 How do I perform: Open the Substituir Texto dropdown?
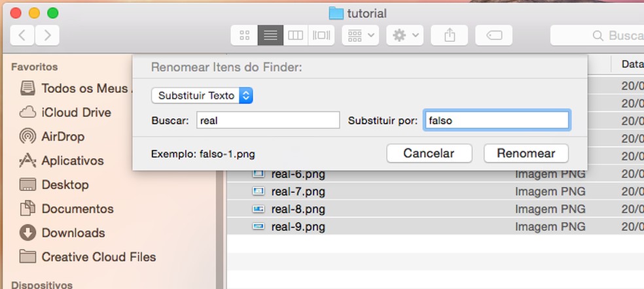coord(202,95)
